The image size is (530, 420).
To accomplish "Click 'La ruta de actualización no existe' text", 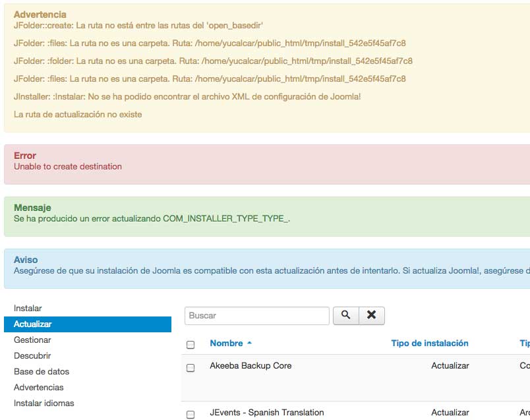I will [x=78, y=114].
